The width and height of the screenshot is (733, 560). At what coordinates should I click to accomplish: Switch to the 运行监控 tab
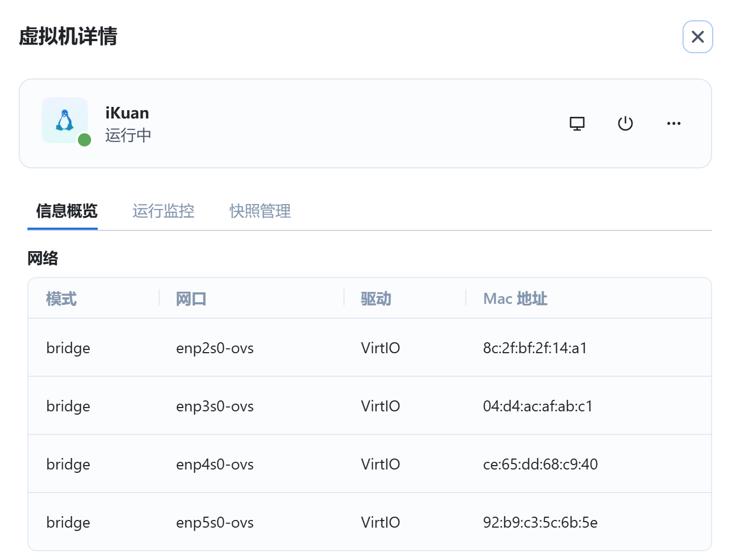(x=163, y=211)
